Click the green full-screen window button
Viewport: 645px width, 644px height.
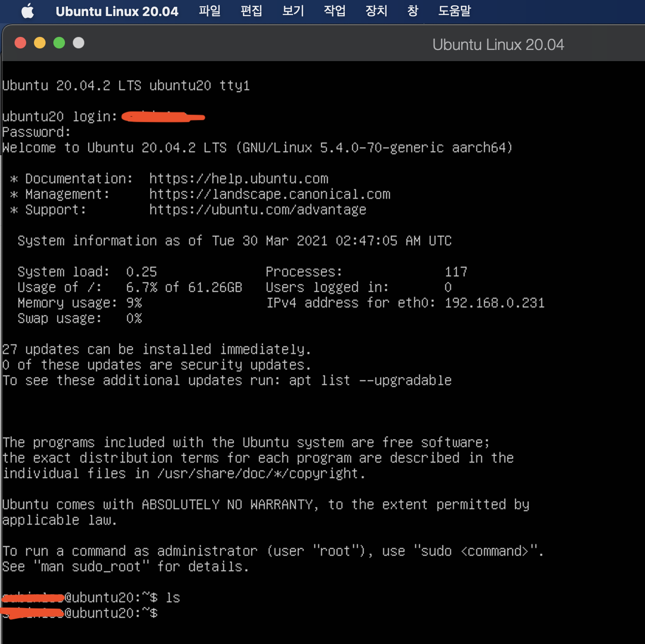[59, 43]
